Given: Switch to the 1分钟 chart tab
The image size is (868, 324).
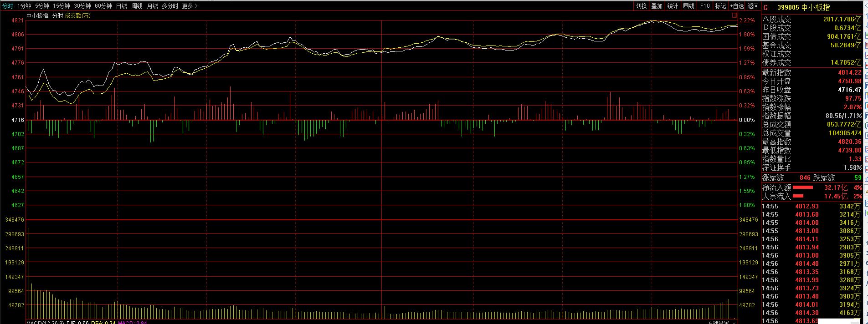Looking at the screenshot, I should click(x=24, y=6).
